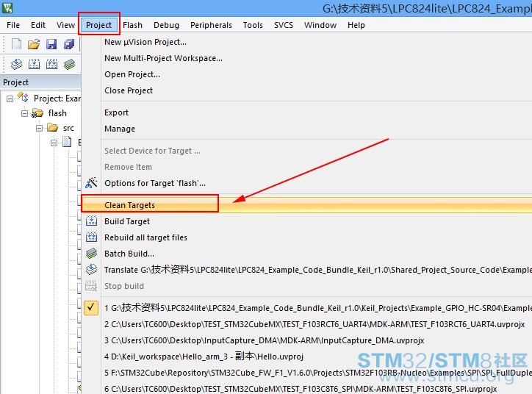Click the Translate menu entry icon

(x=91, y=270)
